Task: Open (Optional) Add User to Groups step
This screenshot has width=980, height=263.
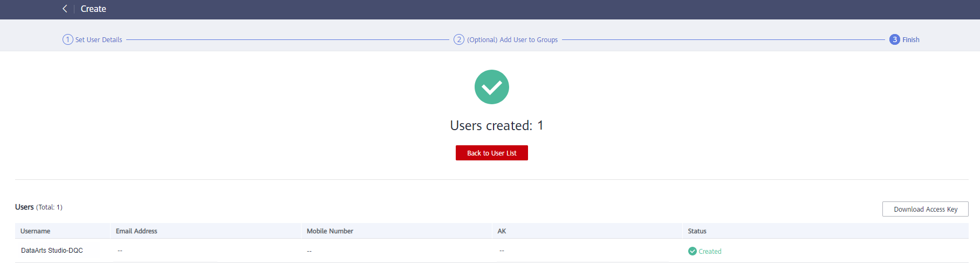Action: click(512, 39)
